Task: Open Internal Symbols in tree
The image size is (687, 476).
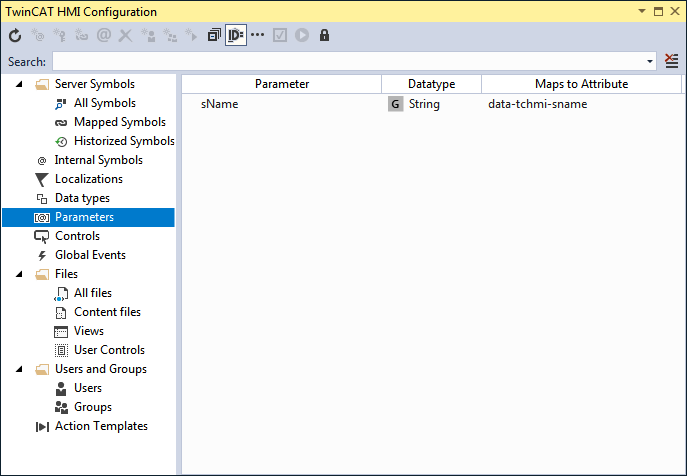Action: click(x=99, y=160)
